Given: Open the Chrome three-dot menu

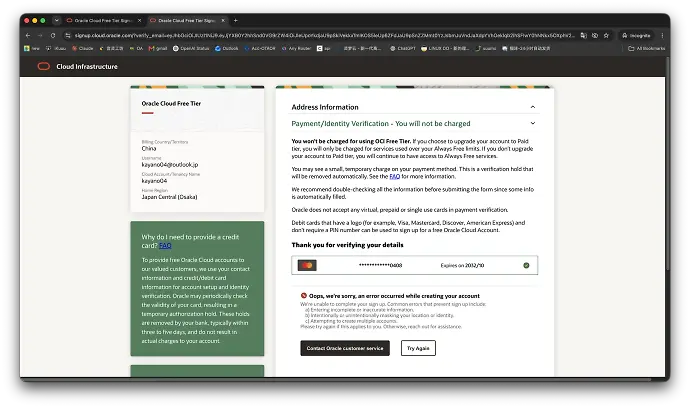Looking at the screenshot, I should [662, 35].
